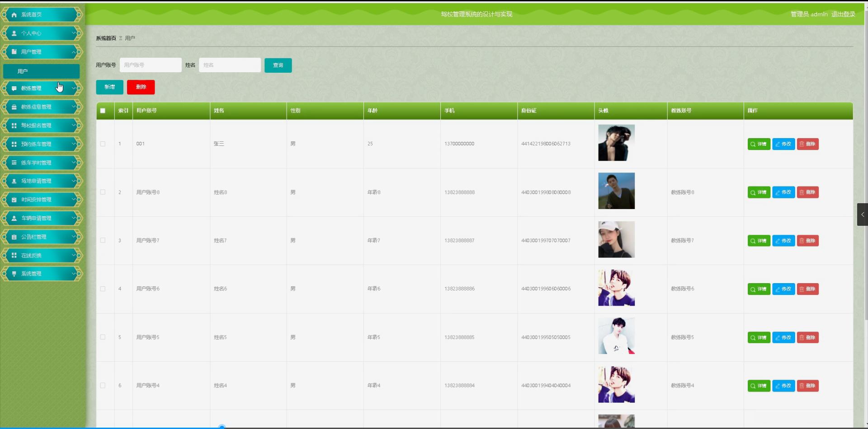Click the avatar thumbnail of 用户账号7

(x=617, y=239)
